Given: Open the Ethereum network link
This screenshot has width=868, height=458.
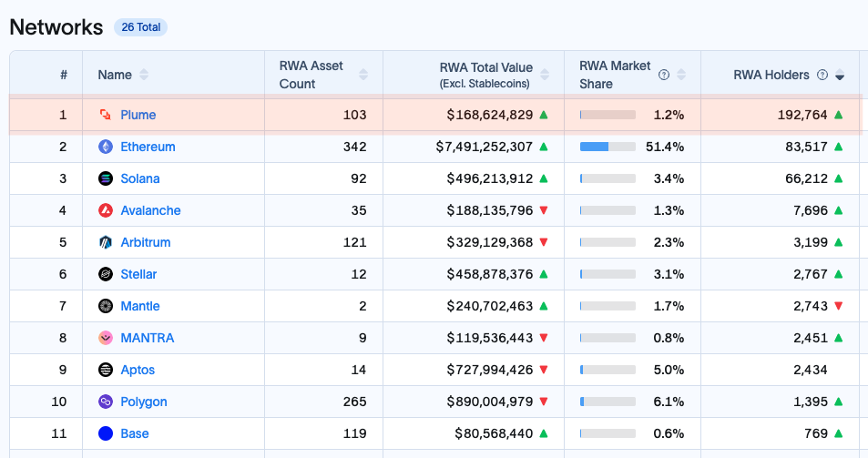Looking at the screenshot, I should (148, 147).
